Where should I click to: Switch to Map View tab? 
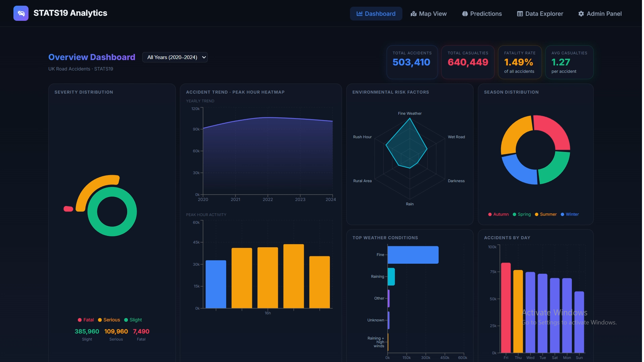pos(429,14)
